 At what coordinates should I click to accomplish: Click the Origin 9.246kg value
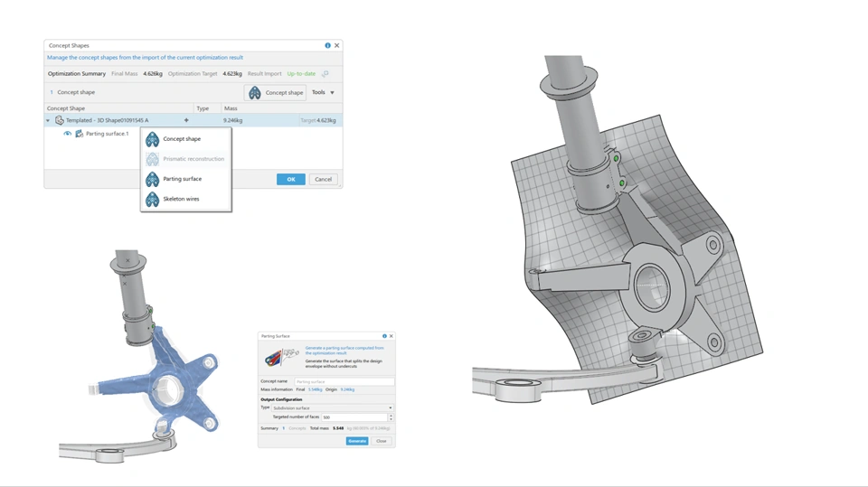coord(347,389)
